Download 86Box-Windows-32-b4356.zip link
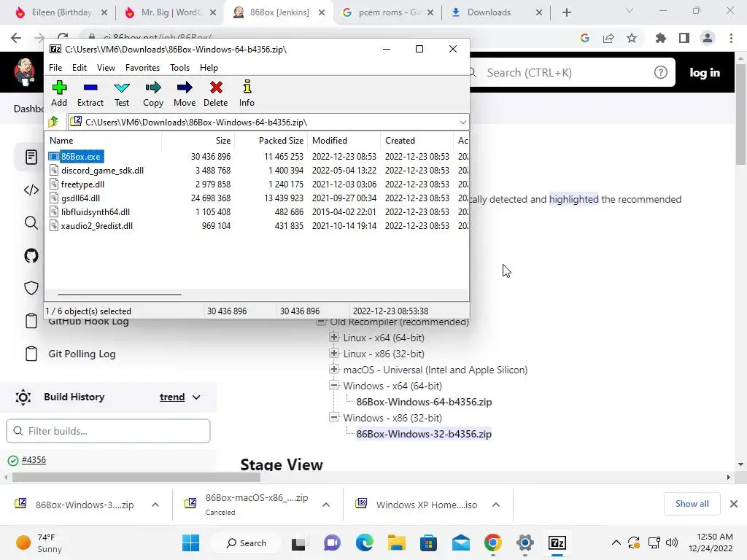Image resolution: width=747 pixels, height=560 pixels. click(424, 434)
